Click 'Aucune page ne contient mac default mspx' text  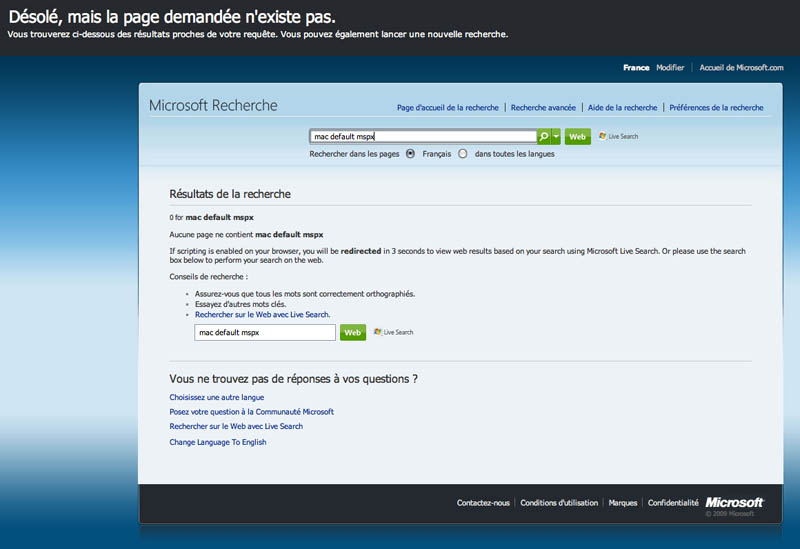tap(246, 235)
